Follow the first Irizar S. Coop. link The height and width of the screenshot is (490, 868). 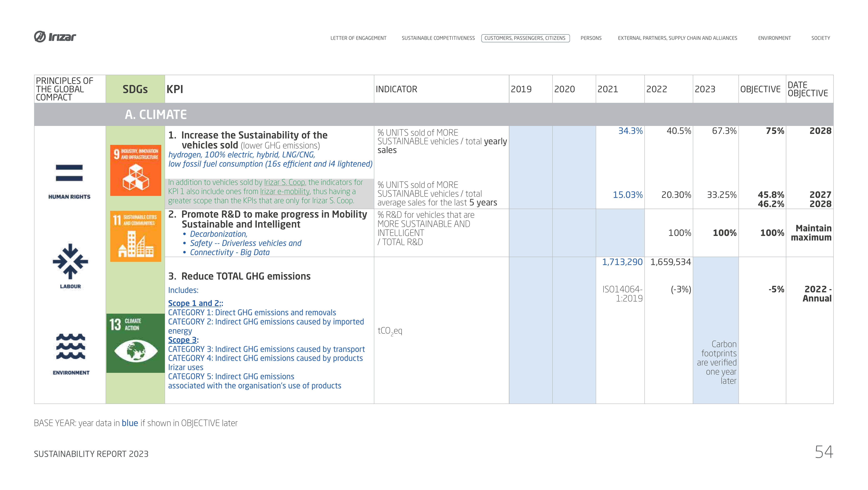[285, 182]
